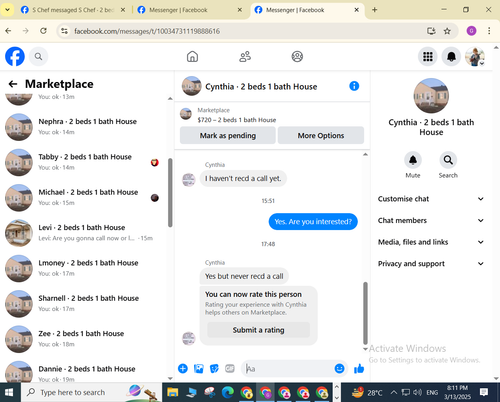Open the Groups icon in top navigation
This screenshot has width=500, height=402.
(297, 57)
